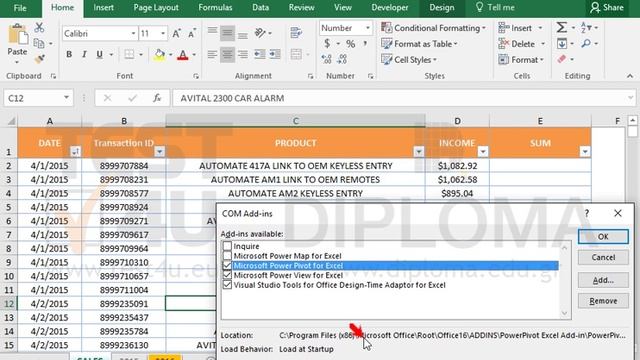
Task: Enable Microsoft Power Map for Excel checkbox
Action: pyautogui.click(x=227, y=256)
